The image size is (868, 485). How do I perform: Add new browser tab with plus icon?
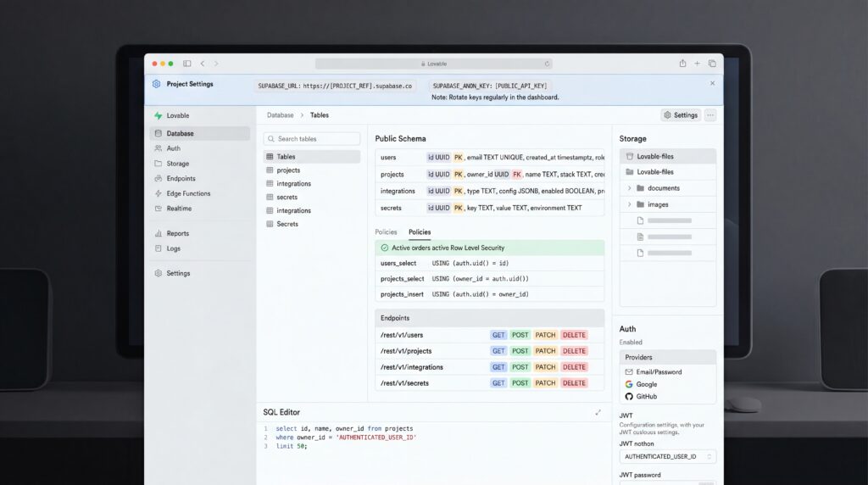[697, 64]
